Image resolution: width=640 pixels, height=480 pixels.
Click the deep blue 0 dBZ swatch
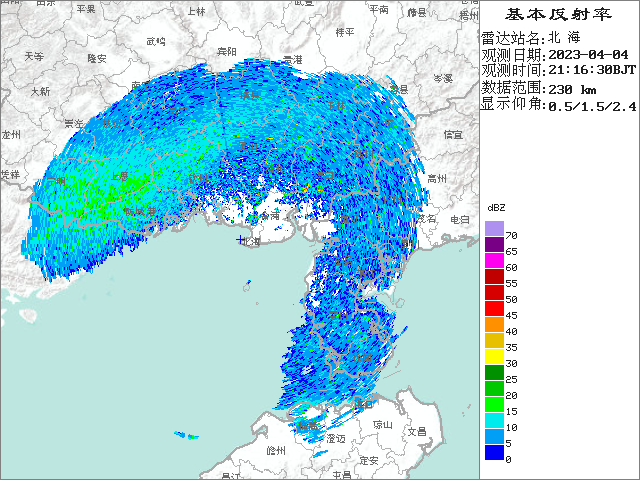(494, 452)
